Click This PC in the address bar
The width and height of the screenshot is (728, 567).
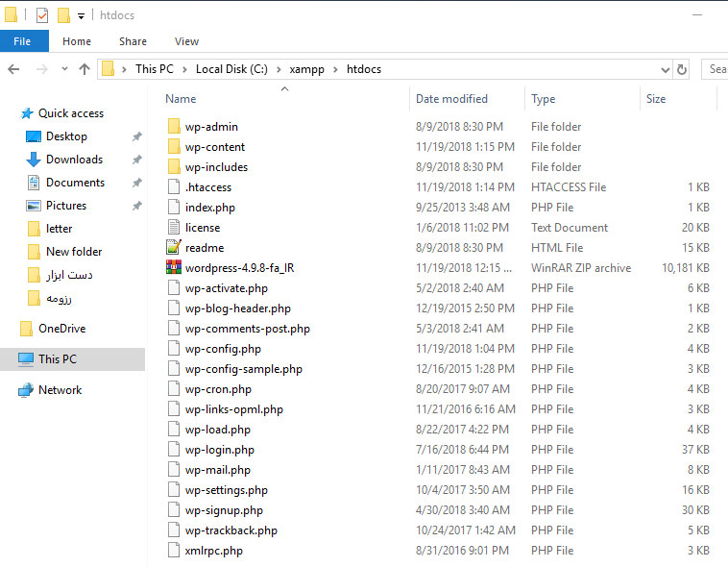click(x=154, y=69)
